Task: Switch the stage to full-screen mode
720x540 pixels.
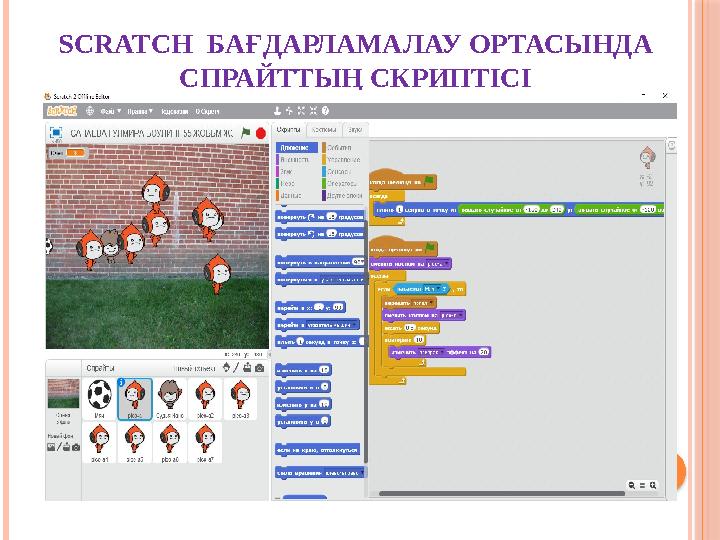Action: [x=56, y=133]
